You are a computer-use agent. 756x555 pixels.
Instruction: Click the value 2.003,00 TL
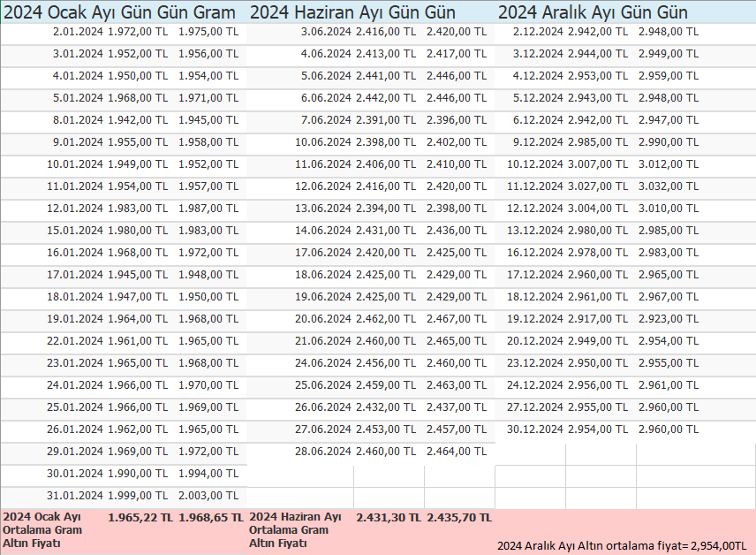point(208,496)
